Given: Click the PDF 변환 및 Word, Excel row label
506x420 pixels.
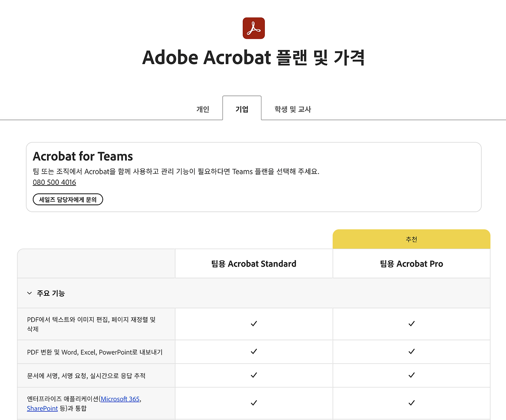Looking at the screenshot, I should [95, 352].
